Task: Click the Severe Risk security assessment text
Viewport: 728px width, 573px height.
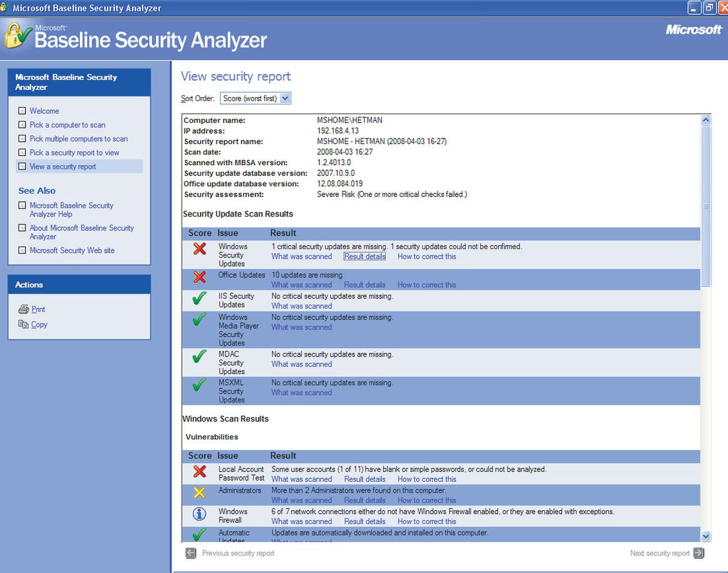Action: coord(392,194)
